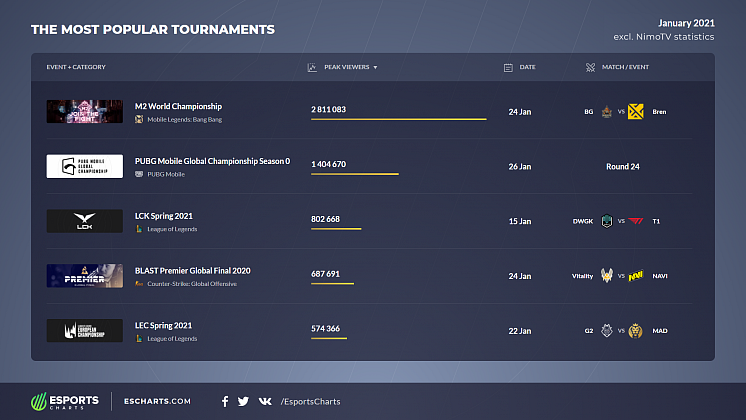Open the Facebook icon in footer
Screen dimensions: 746x420
[225, 401]
